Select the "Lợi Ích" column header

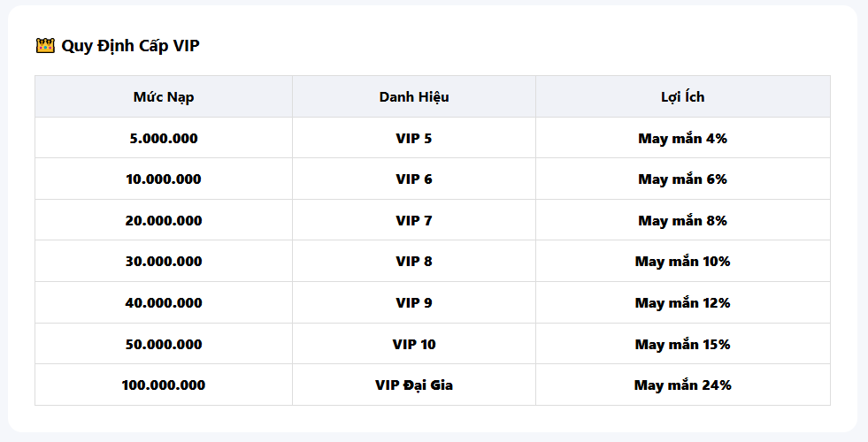[682, 97]
